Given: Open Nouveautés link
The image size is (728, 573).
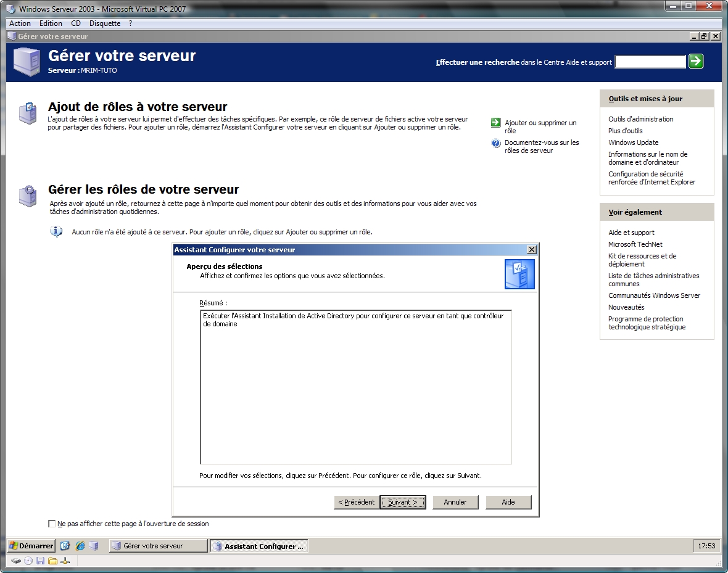Looking at the screenshot, I should (x=626, y=307).
